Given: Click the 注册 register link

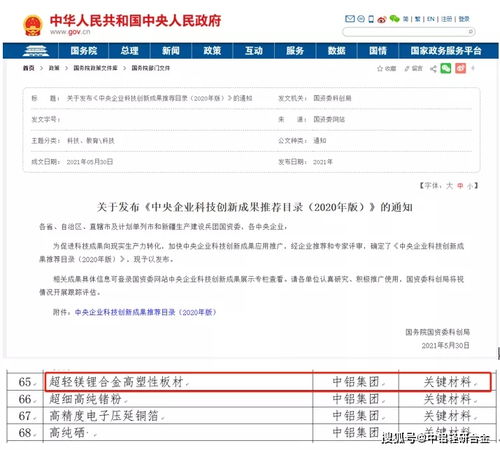Looking at the screenshot, I should click(x=446, y=19).
